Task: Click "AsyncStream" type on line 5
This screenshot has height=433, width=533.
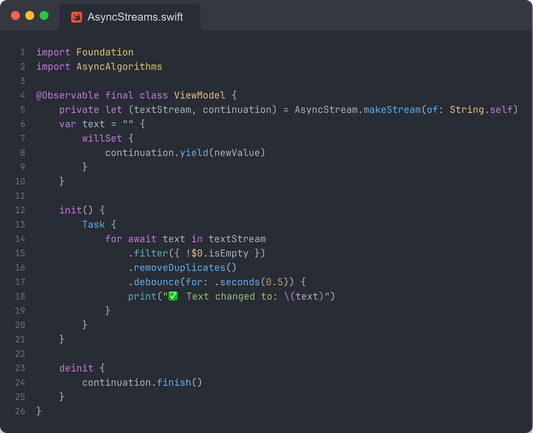Action: 326,110
